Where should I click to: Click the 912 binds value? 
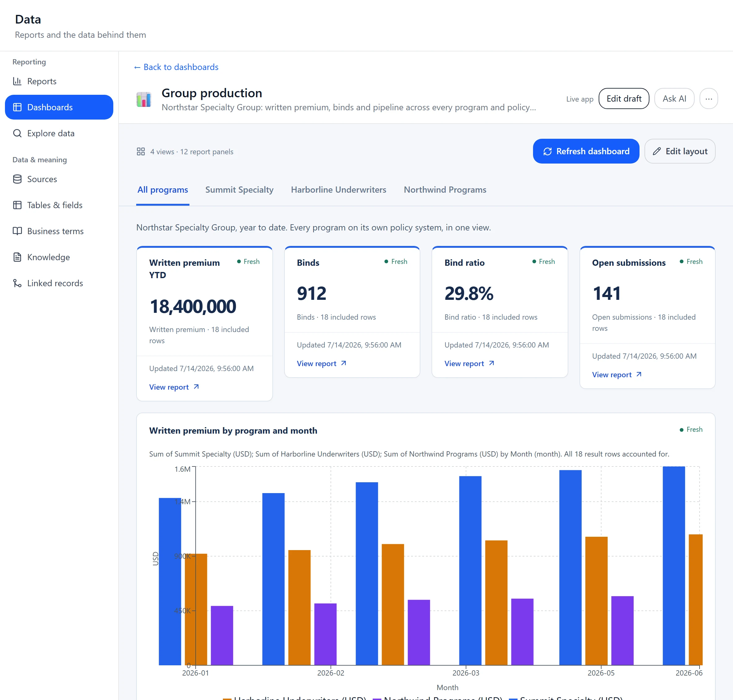[x=312, y=293]
